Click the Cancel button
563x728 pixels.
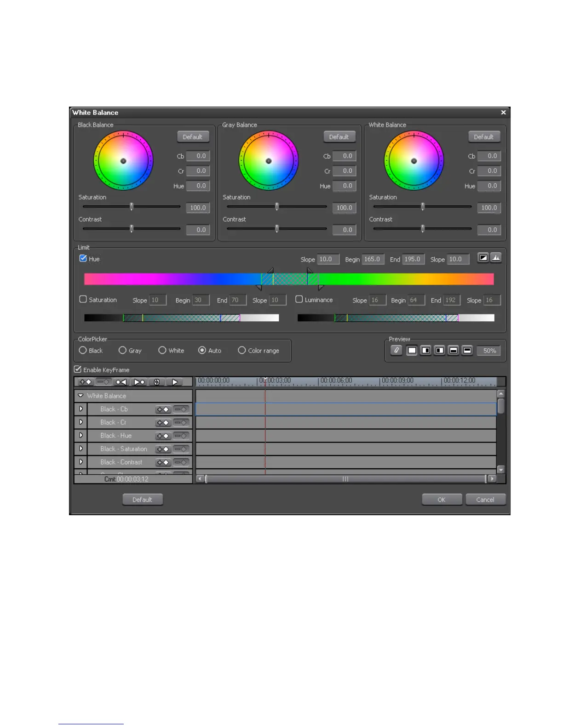(x=485, y=500)
